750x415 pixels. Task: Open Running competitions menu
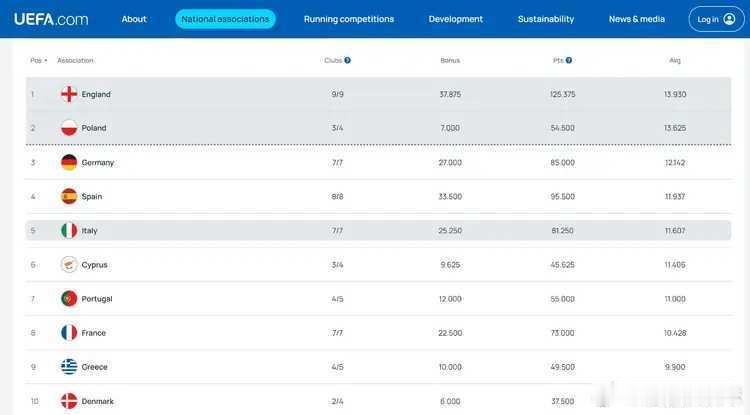pyautogui.click(x=349, y=19)
